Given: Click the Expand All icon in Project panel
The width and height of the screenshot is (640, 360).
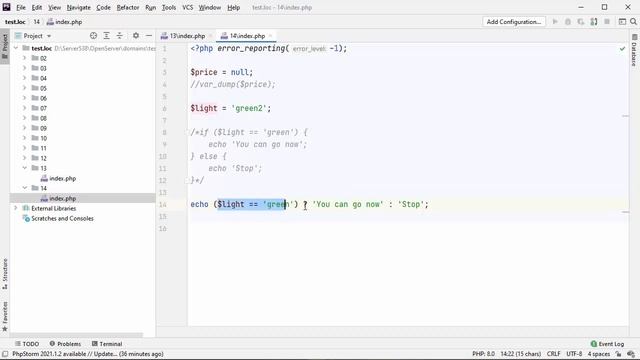Looking at the screenshot, I should click(107, 36).
